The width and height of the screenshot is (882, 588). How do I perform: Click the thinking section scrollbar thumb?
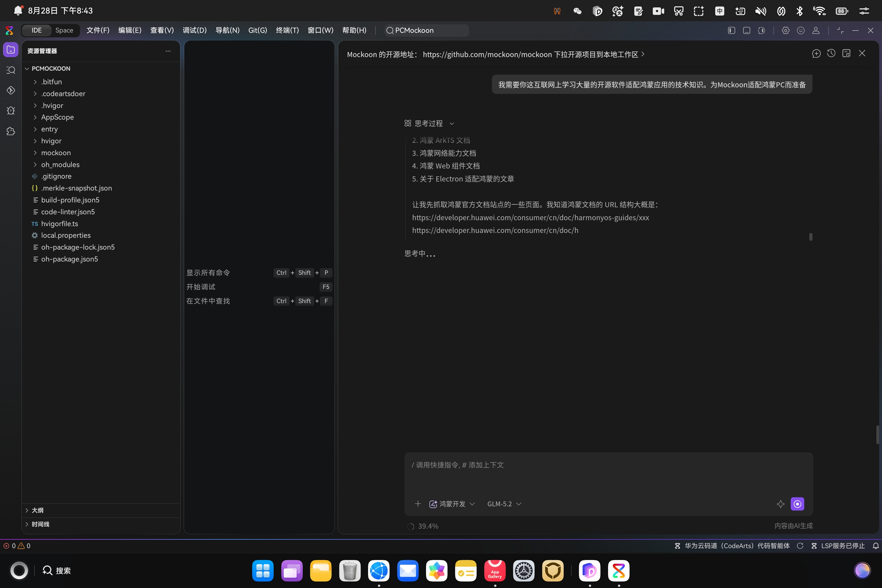(811, 237)
